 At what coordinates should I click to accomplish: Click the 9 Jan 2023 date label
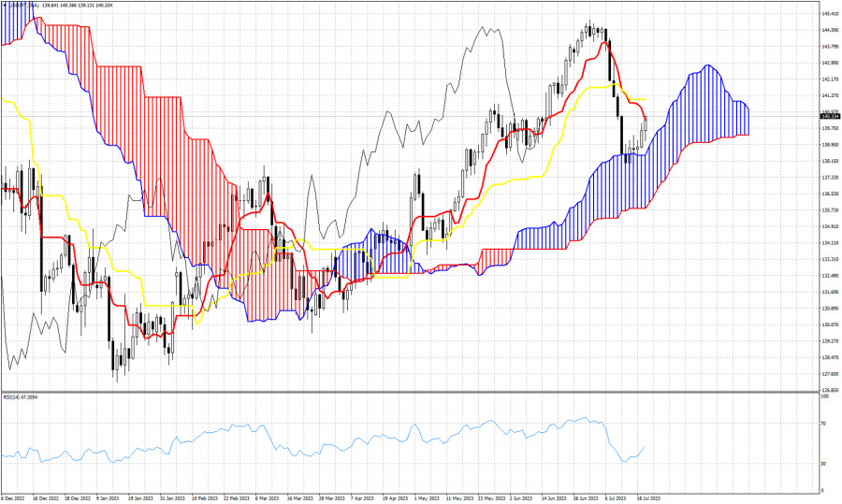click(108, 498)
